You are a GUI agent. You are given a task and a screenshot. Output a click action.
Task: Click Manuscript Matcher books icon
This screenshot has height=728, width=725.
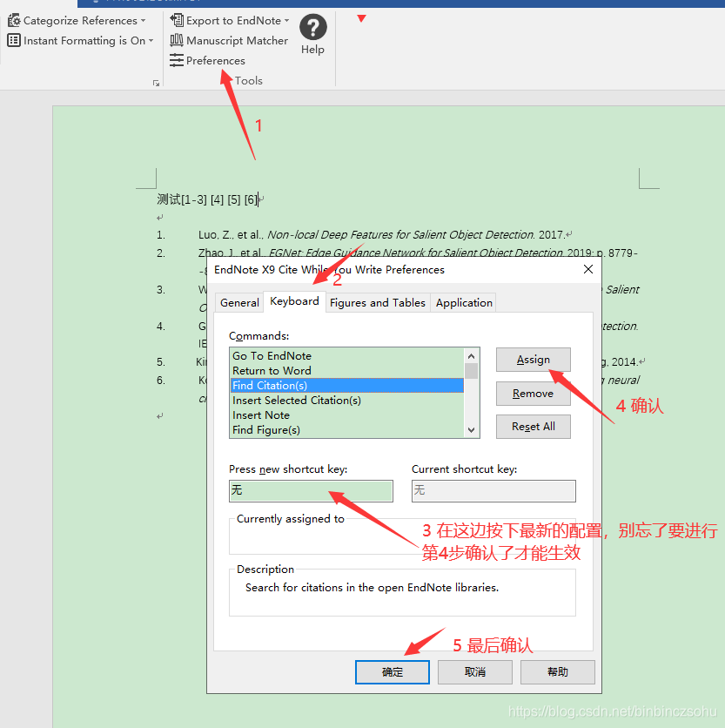(177, 40)
